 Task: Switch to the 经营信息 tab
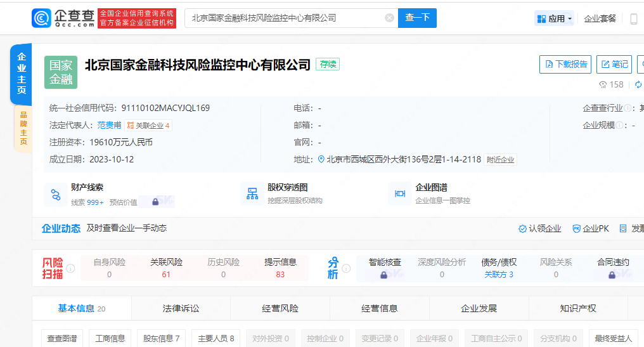380,308
